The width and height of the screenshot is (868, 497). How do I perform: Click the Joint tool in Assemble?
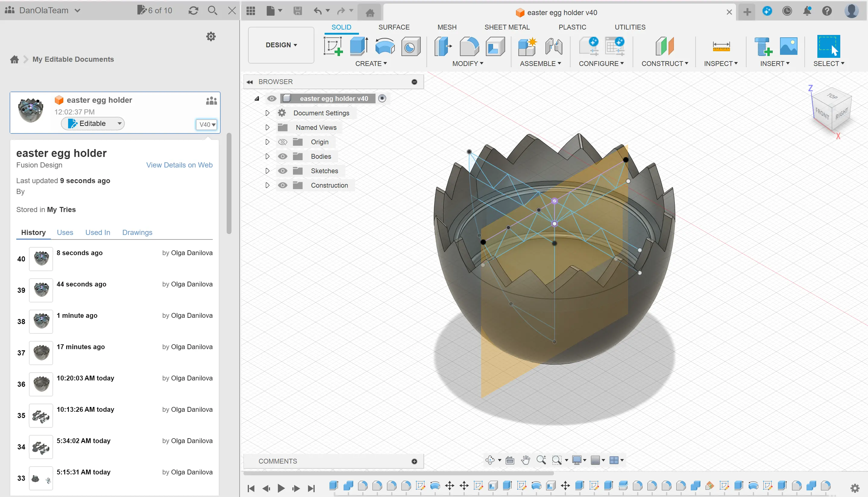(x=554, y=46)
